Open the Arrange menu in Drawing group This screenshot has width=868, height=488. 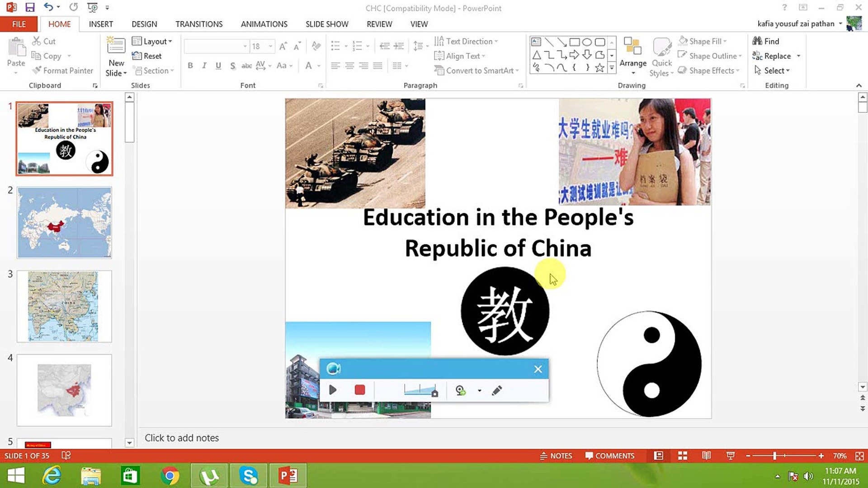[632, 56]
